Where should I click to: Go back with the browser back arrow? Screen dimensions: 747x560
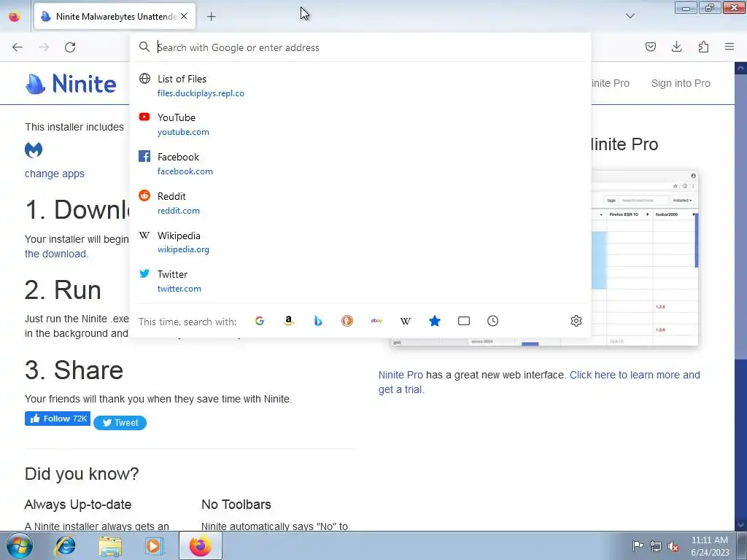18,47
